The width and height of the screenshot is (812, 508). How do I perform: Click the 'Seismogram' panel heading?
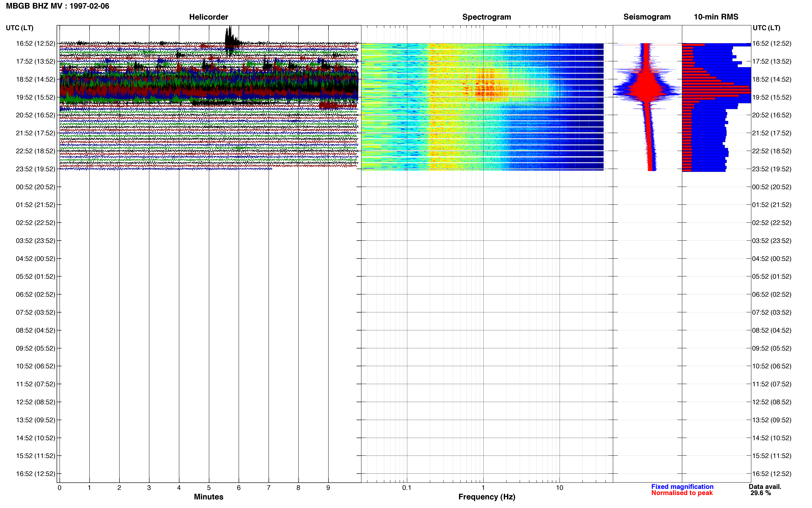(x=647, y=17)
